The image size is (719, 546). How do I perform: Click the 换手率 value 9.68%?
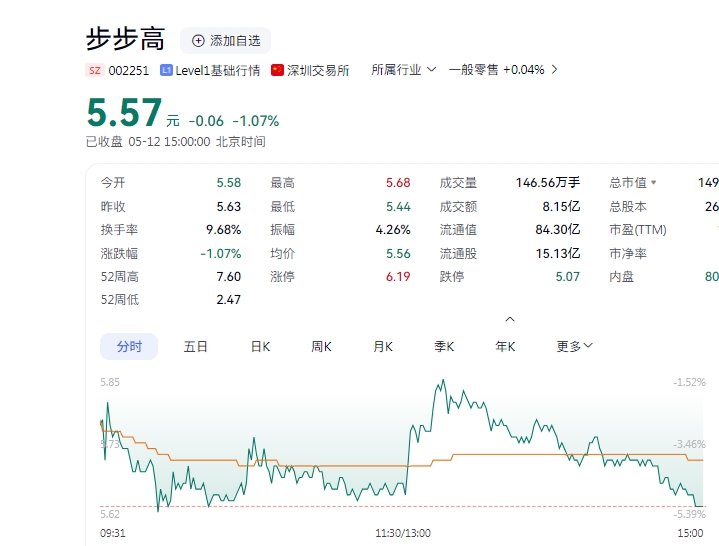pos(223,230)
